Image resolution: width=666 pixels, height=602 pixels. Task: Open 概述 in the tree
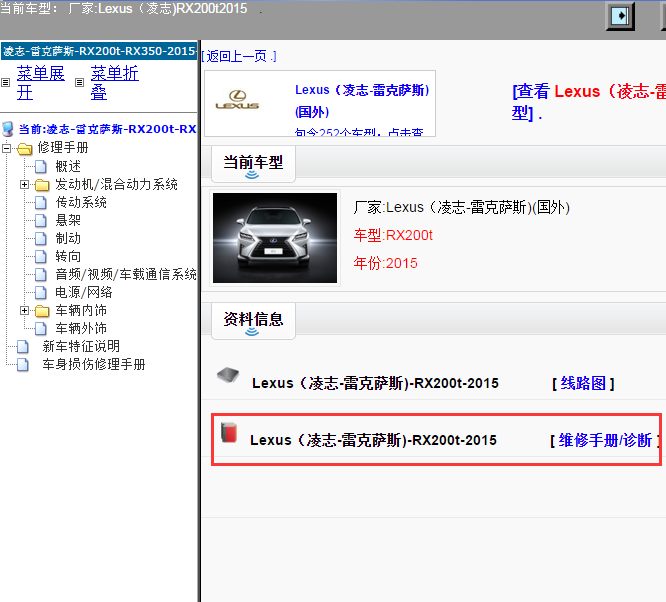pos(68,166)
